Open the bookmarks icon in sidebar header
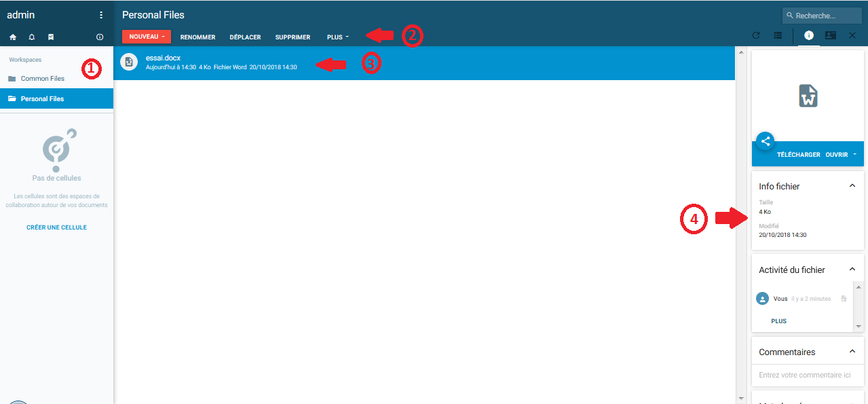Screen dimensions: 868x404 point(51,37)
